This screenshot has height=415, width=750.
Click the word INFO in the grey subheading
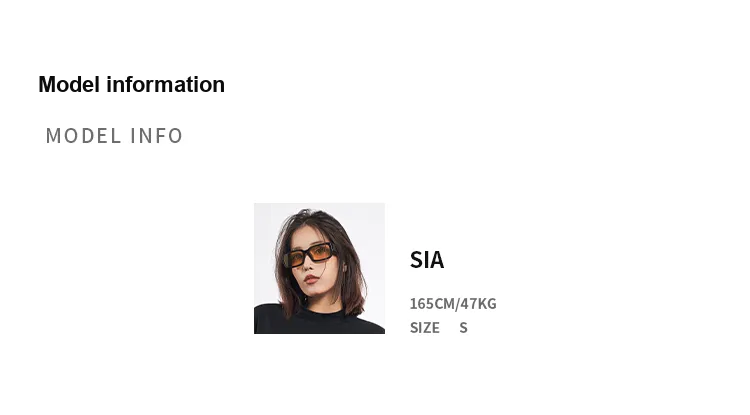[x=156, y=136]
